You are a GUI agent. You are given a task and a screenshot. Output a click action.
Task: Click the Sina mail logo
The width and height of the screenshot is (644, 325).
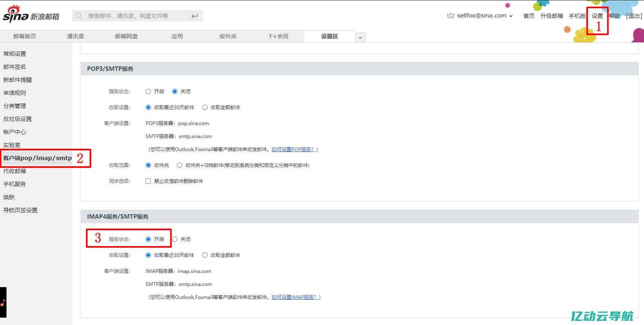(31, 15)
